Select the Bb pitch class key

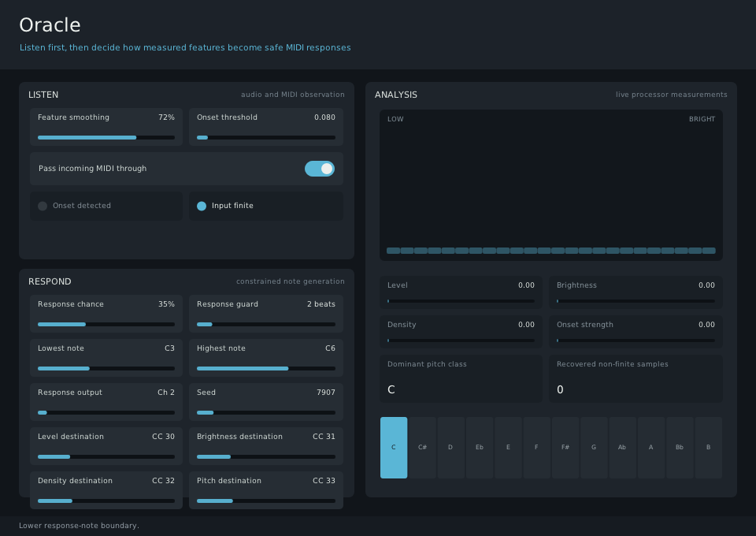(680, 448)
